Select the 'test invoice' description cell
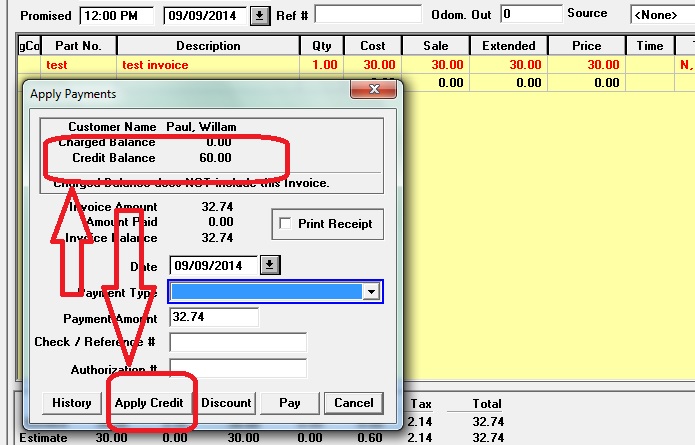 208,65
